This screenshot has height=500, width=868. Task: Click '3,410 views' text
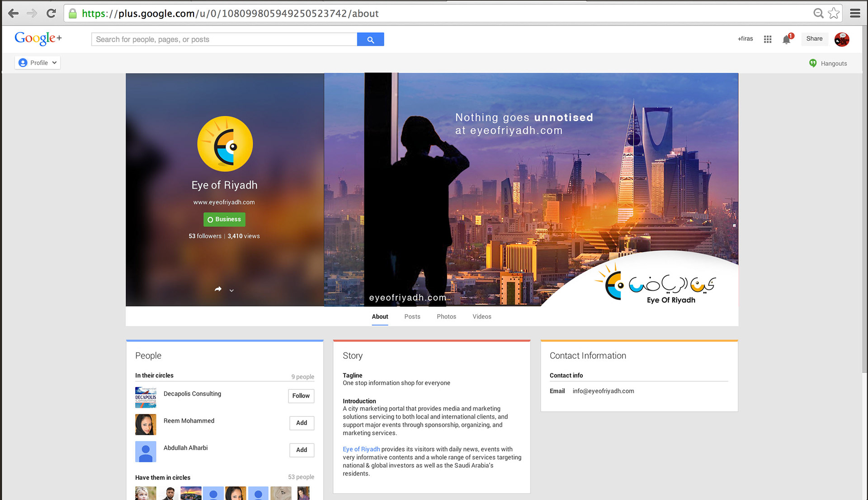(244, 236)
